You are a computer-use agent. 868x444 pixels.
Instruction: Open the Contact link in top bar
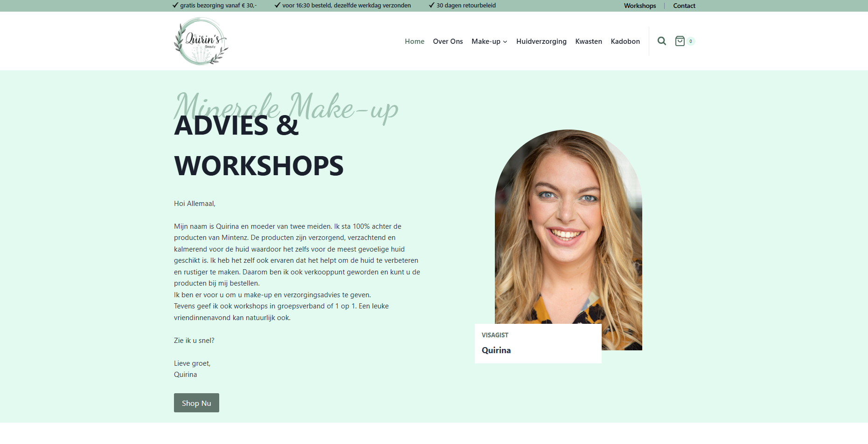tap(684, 6)
